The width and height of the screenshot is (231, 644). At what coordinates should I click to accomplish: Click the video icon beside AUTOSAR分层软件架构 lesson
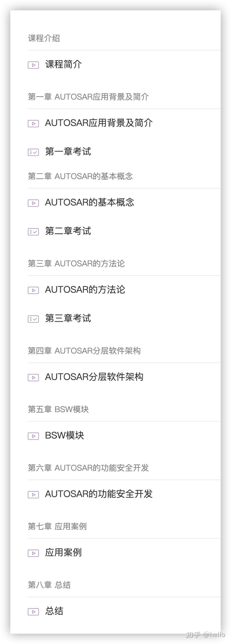pyautogui.click(x=33, y=378)
